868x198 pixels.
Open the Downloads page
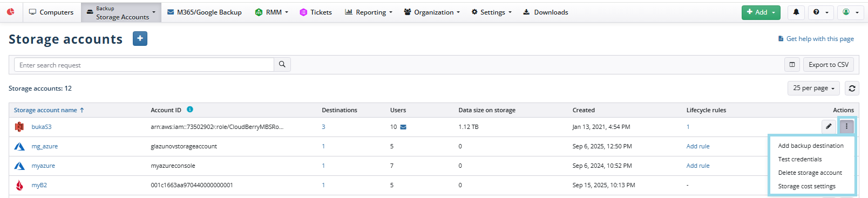tap(546, 12)
